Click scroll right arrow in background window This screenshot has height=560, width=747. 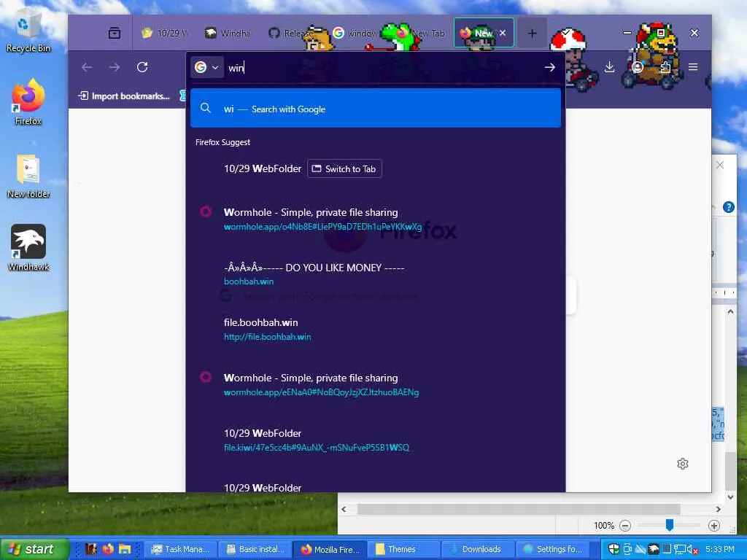(x=719, y=509)
